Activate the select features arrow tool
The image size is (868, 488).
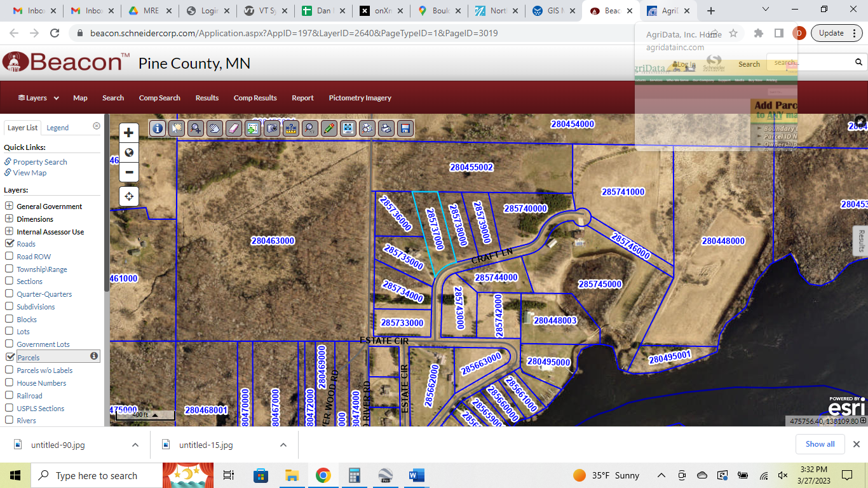click(x=177, y=128)
